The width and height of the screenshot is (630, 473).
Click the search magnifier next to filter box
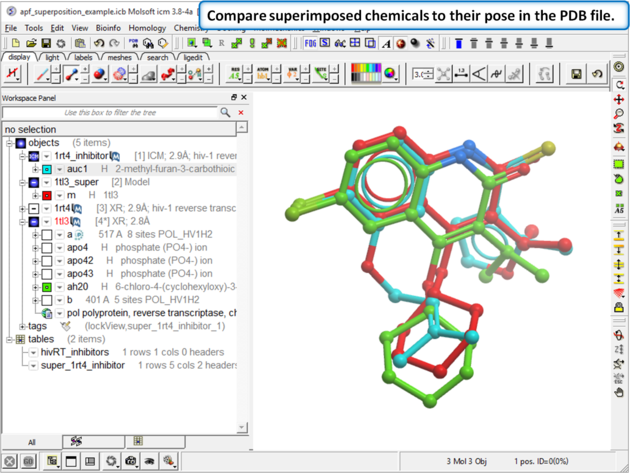click(222, 113)
